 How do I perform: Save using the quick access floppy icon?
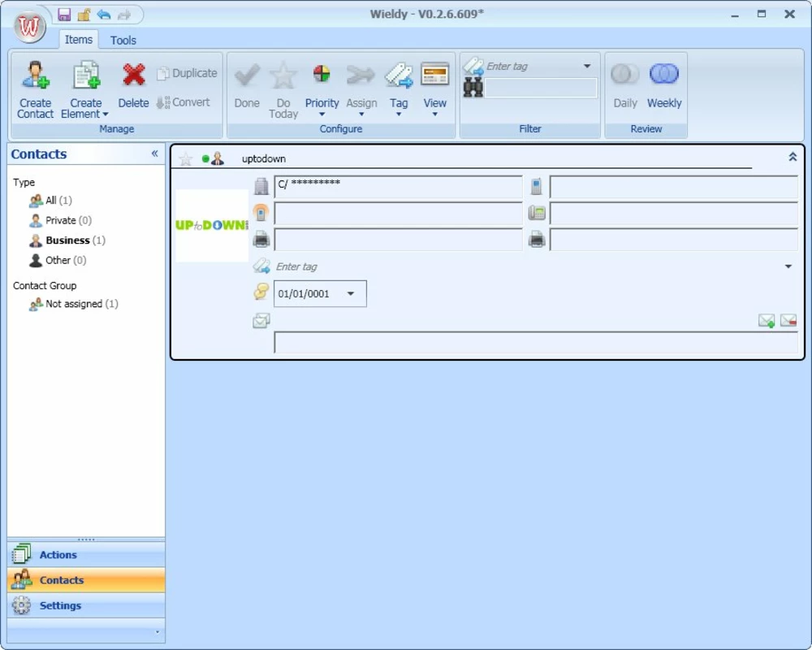64,14
